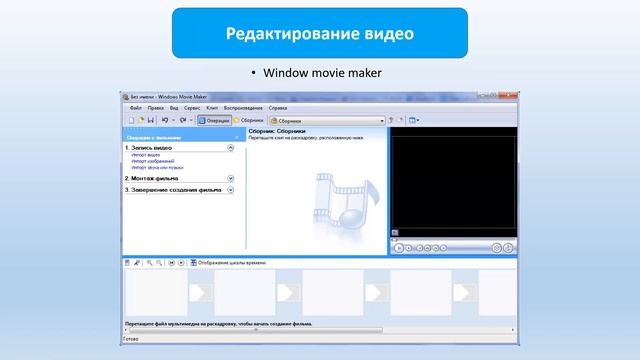This screenshot has height=360, width=640.
Task: Rewind the storyboard
Action: [171, 263]
